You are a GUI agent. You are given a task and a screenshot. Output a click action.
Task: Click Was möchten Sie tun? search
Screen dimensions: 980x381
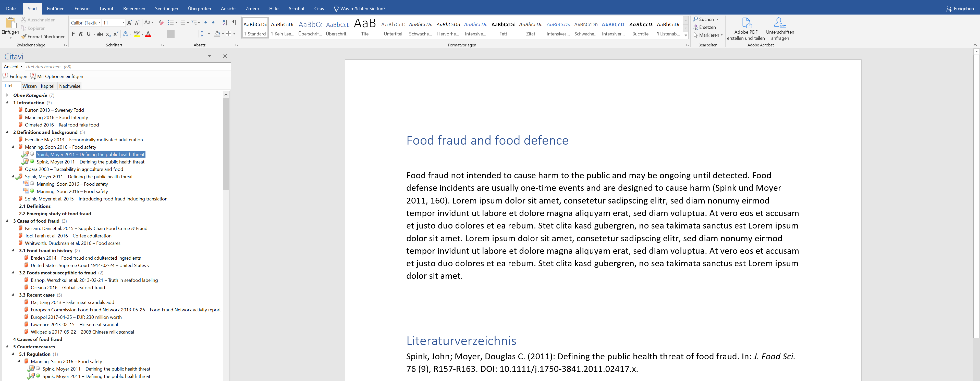[360, 8]
